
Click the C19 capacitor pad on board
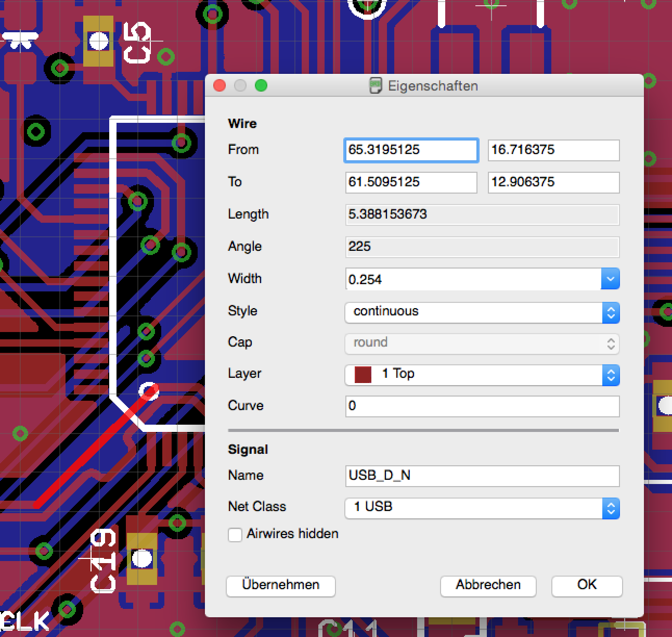141,559
